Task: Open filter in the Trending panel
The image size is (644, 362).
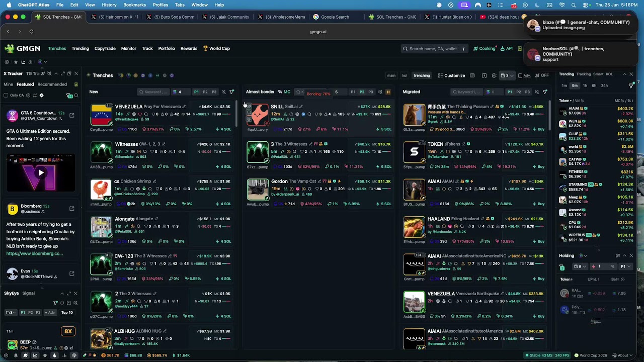Action: coord(631,85)
